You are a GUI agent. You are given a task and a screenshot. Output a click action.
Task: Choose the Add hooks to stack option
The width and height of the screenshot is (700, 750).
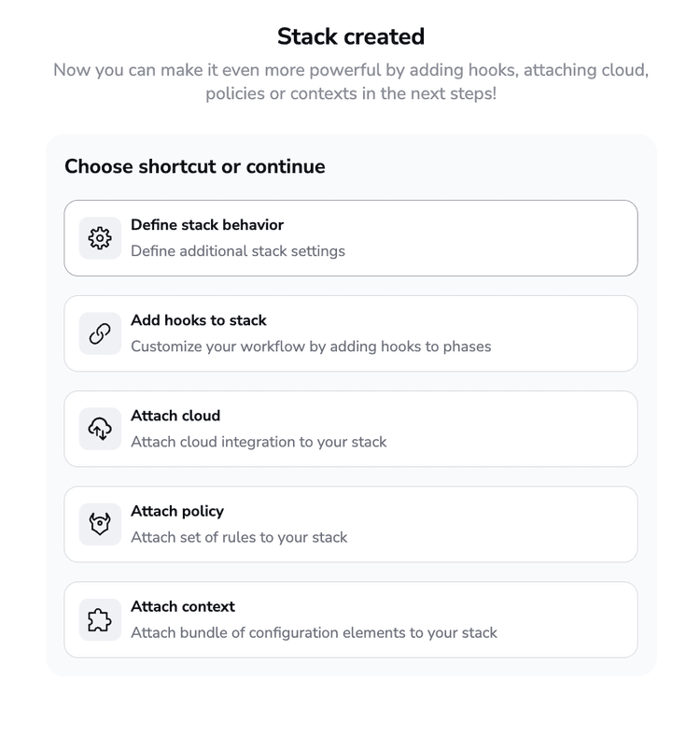(x=350, y=333)
